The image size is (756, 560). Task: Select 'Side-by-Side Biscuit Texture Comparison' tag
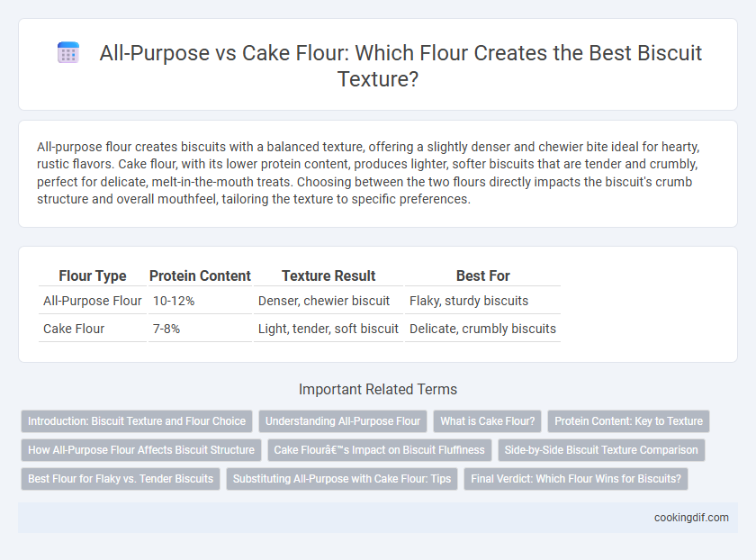(x=601, y=450)
